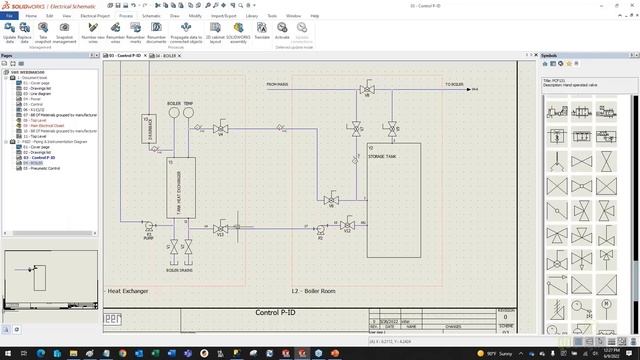The width and height of the screenshot is (640, 360).
Task: Click the Renumber documents icon
Action: (156, 32)
